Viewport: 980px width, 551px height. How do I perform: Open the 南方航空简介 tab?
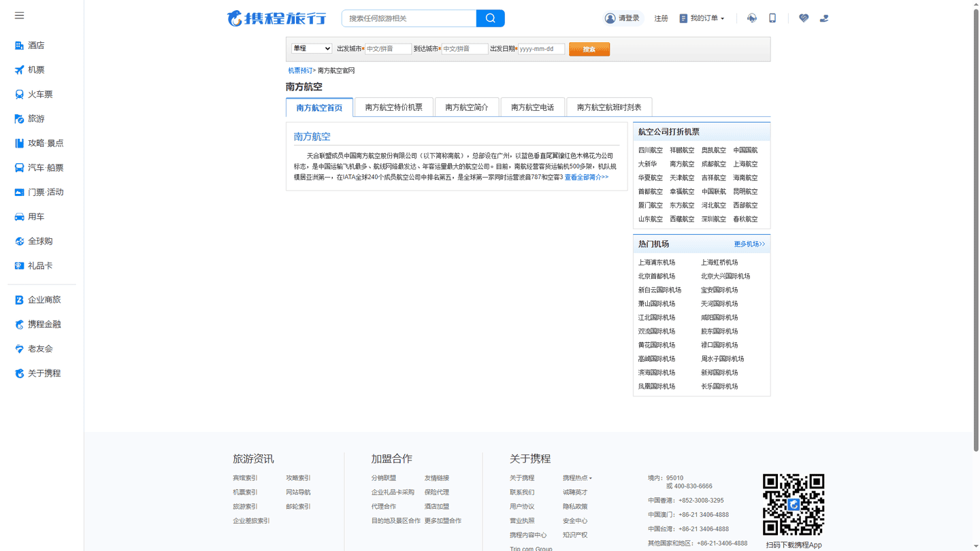[467, 107]
